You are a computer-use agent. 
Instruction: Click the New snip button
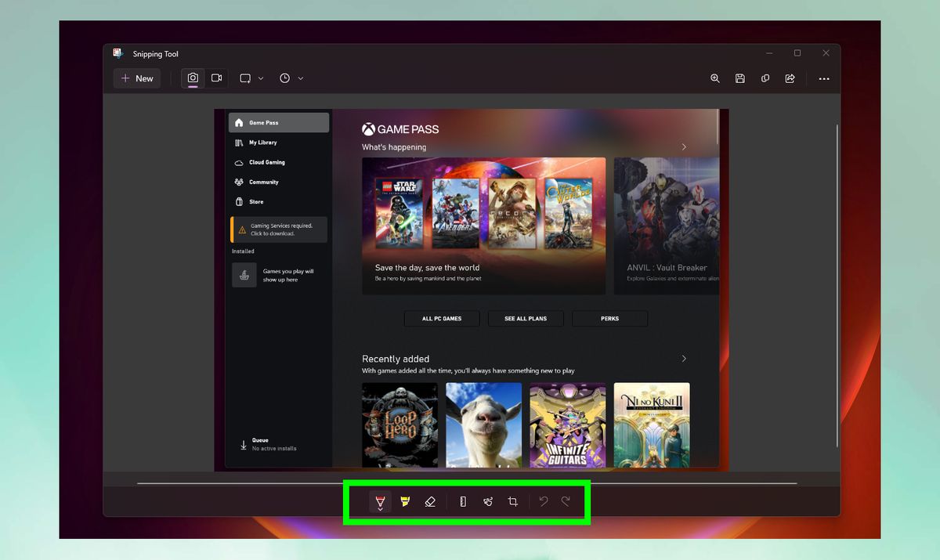(136, 78)
